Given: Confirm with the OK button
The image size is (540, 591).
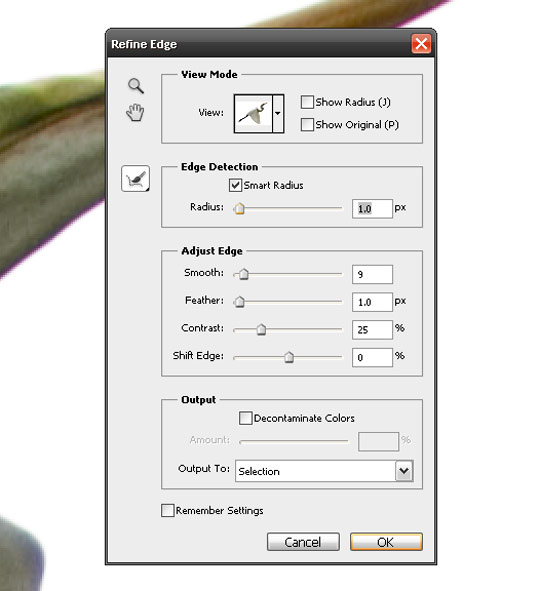Looking at the screenshot, I should pyautogui.click(x=386, y=542).
